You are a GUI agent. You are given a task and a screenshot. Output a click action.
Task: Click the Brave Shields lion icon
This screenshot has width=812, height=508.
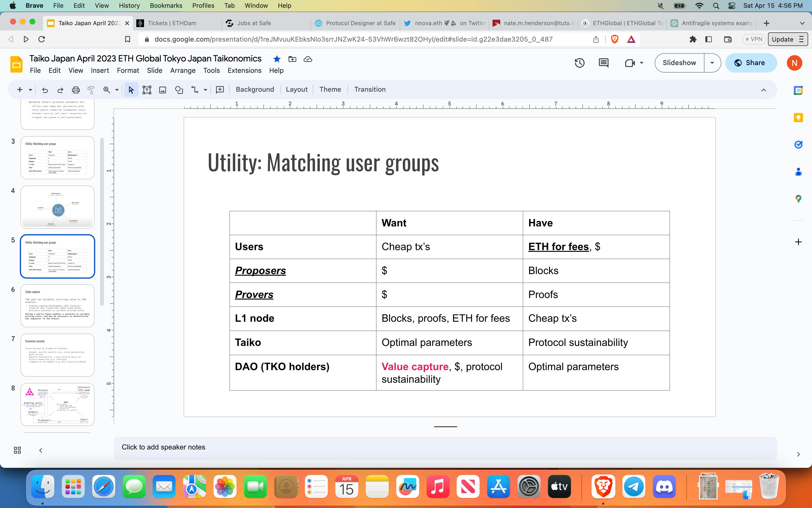tap(615, 39)
